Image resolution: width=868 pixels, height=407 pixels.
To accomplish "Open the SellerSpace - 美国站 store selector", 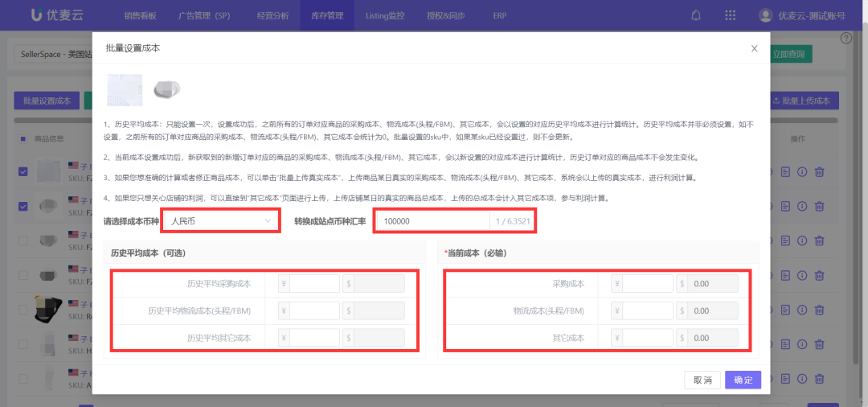I will (x=53, y=54).
